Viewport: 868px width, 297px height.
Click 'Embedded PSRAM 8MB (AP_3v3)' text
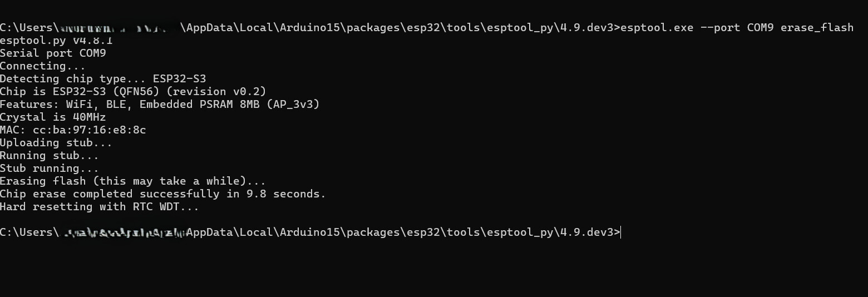tap(229, 105)
